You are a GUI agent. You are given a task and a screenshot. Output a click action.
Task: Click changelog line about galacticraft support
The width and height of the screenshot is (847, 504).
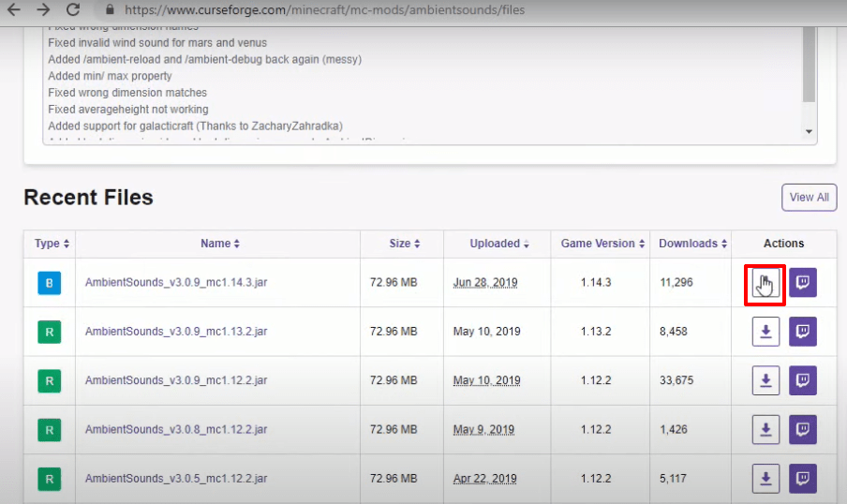[196, 126]
